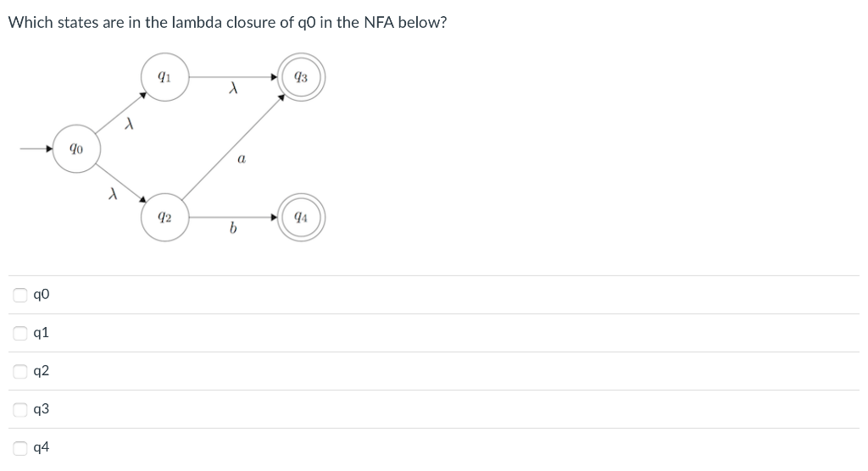Tick the q1 answer checkbox
This screenshot has width=868, height=471.
(20, 333)
